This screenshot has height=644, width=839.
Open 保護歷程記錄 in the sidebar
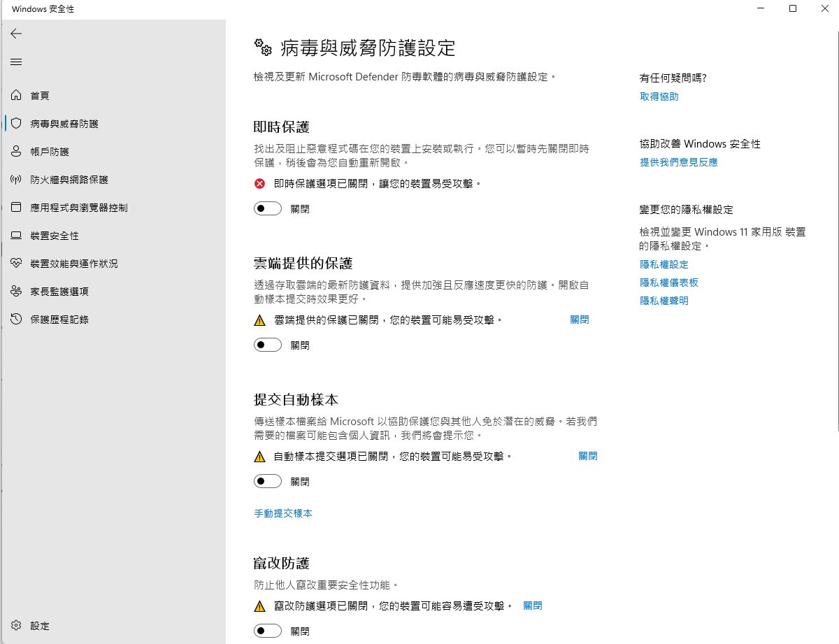point(113,320)
